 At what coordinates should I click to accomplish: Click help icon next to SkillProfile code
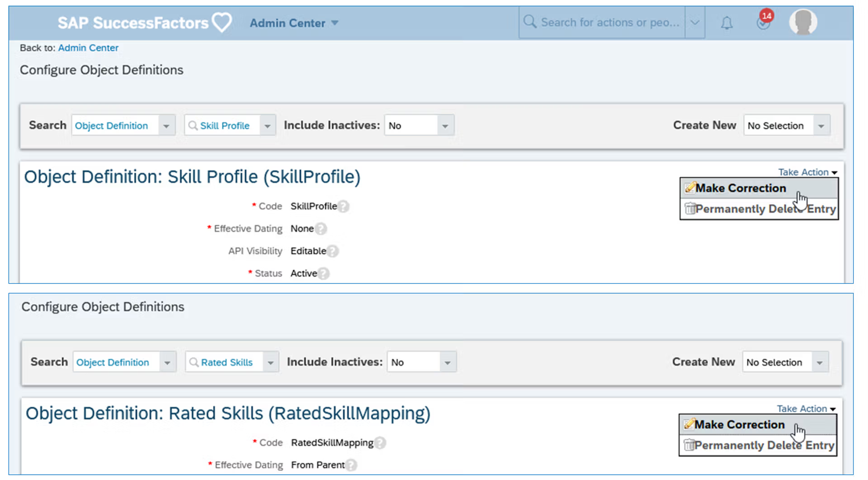pos(343,206)
